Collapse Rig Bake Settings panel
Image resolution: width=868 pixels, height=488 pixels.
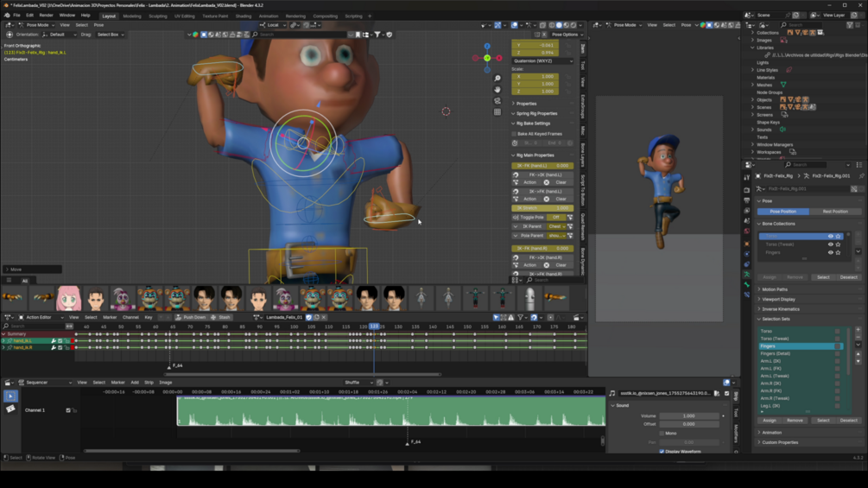tap(533, 124)
